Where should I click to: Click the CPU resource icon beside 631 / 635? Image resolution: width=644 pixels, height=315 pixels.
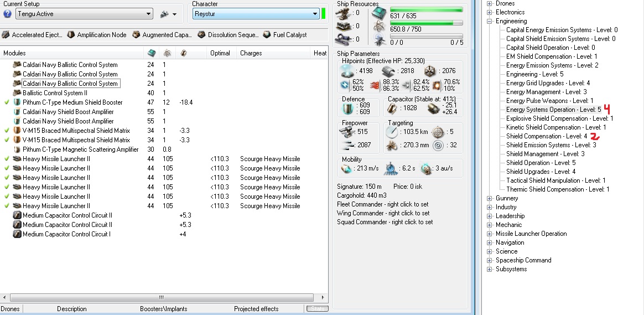tap(378, 13)
